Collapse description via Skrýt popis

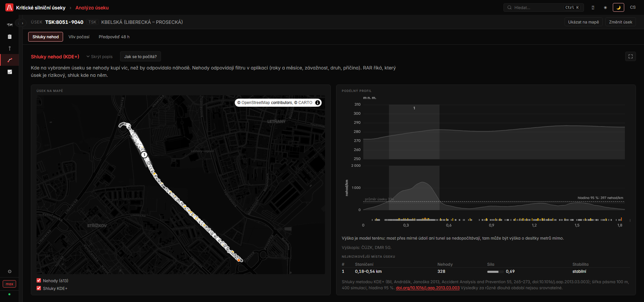(x=100, y=57)
